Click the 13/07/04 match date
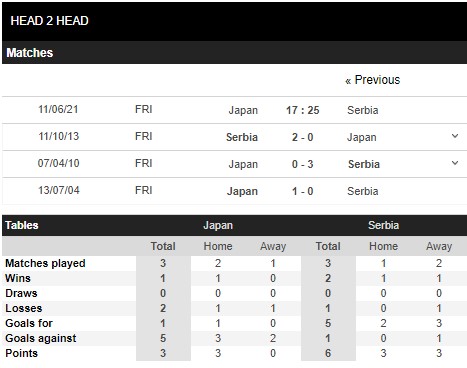Image resolution: width=467 pixels, height=368 pixels. [x=59, y=190]
